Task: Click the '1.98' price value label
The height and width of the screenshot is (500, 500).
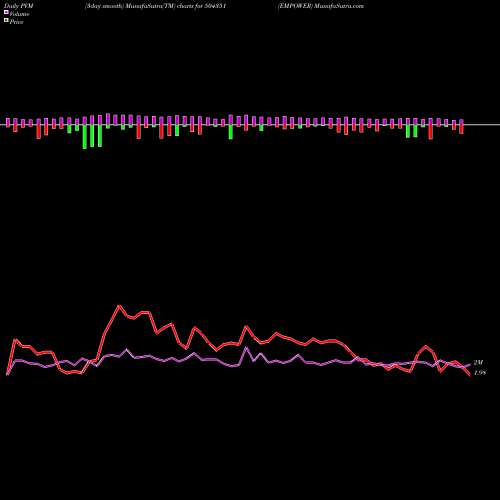Action: pyautogui.click(x=480, y=373)
